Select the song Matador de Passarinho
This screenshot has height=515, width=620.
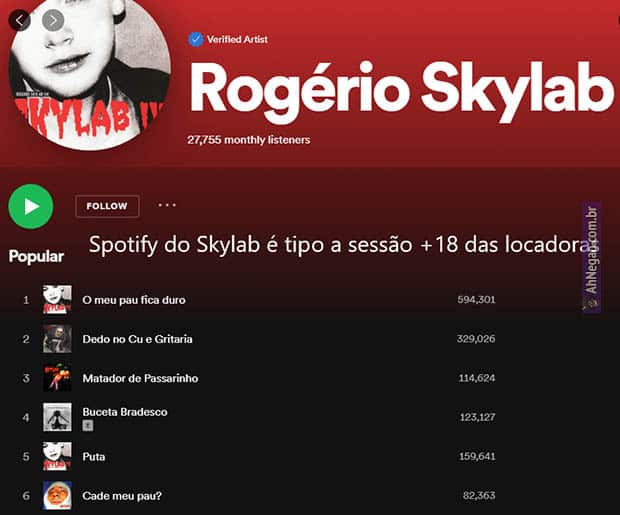[140, 378]
